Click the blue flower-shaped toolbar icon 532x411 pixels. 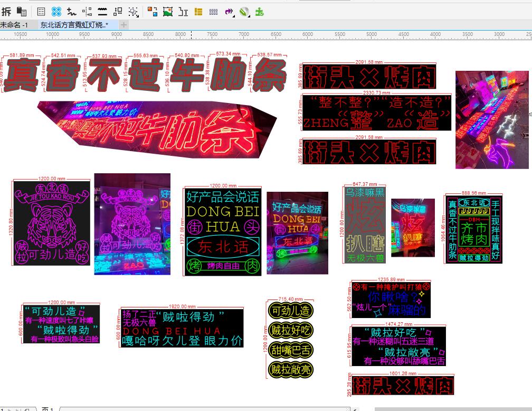[x=56, y=11]
